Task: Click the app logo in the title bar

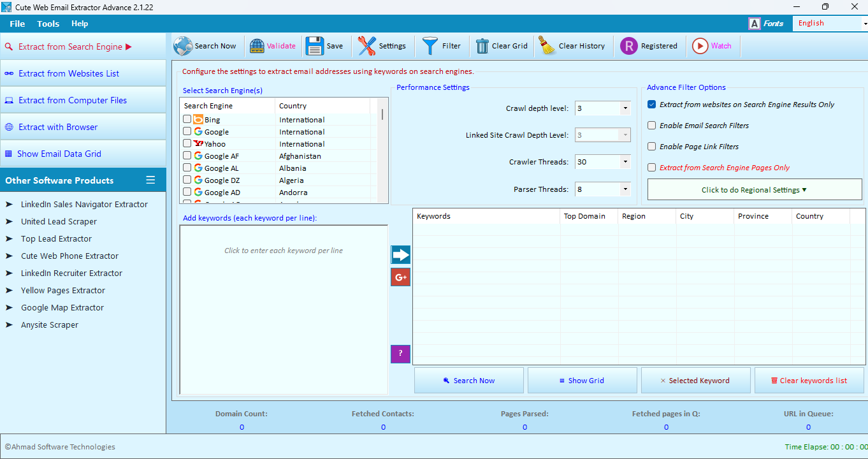Action: point(6,7)
